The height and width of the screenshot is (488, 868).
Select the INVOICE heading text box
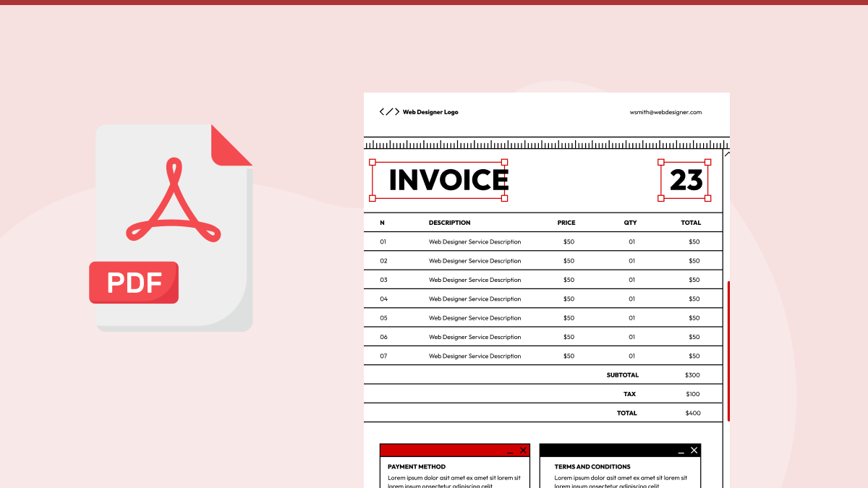438,180
